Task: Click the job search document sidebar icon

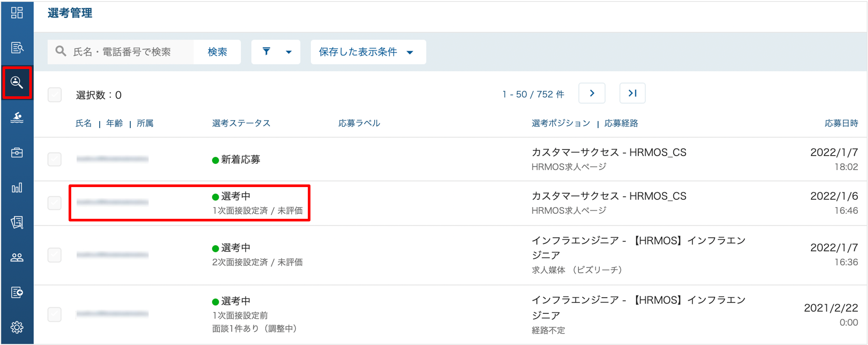Action: tap(17, 47)
